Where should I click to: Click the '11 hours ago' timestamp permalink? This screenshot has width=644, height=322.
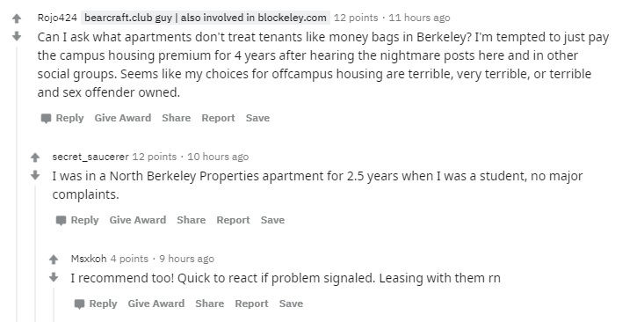coord(419,18)
